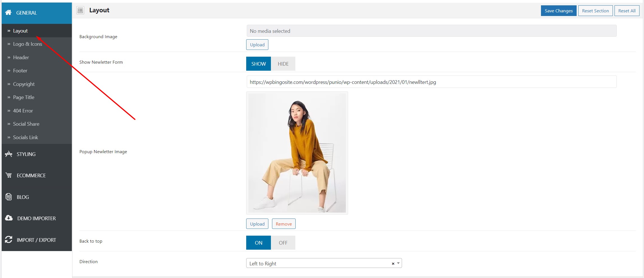644x278 pixels.
Task: Select Left to Right direction combo box
Action: coord(324,263)
